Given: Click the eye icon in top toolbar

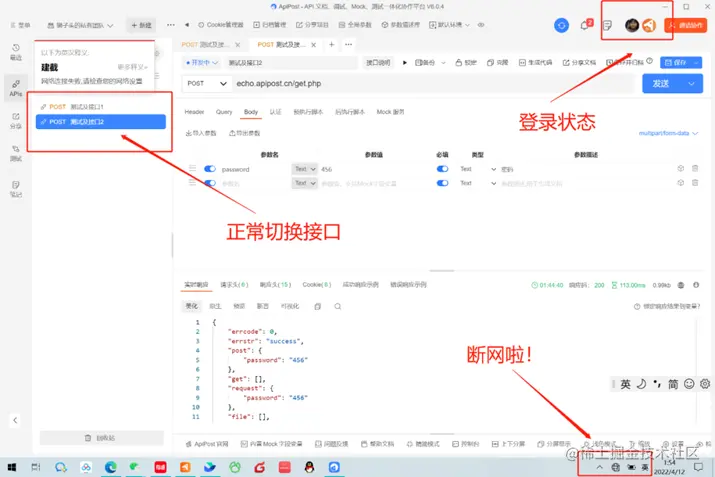Looking at the screenshot, I should pyautogui.click(x=481, y=25).
